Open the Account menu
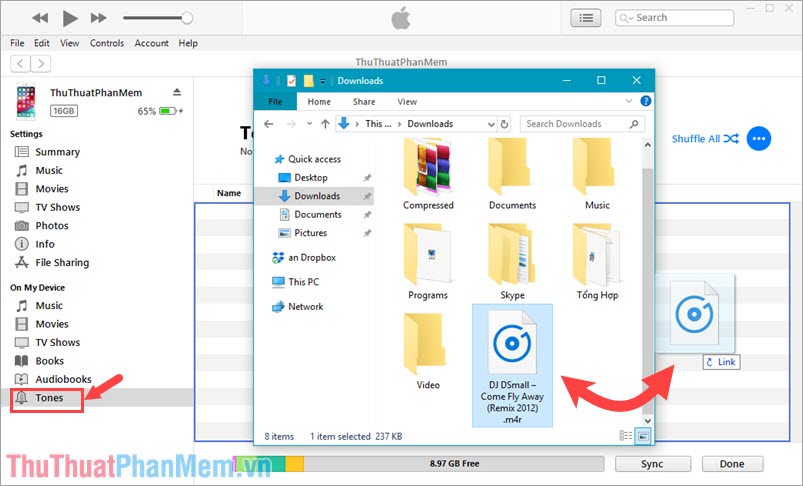The image size is (803, 486). [x=151, y=43]
